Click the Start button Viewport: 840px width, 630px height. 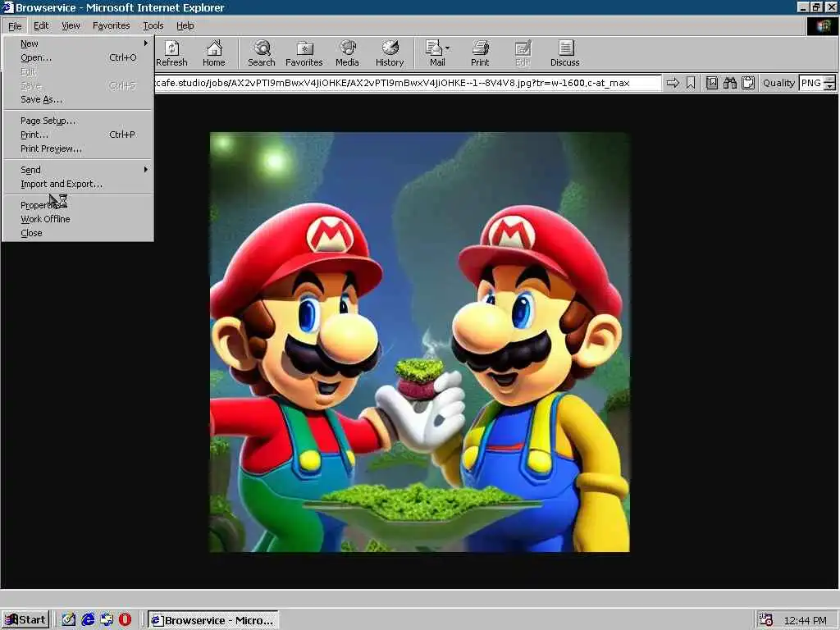25,620
